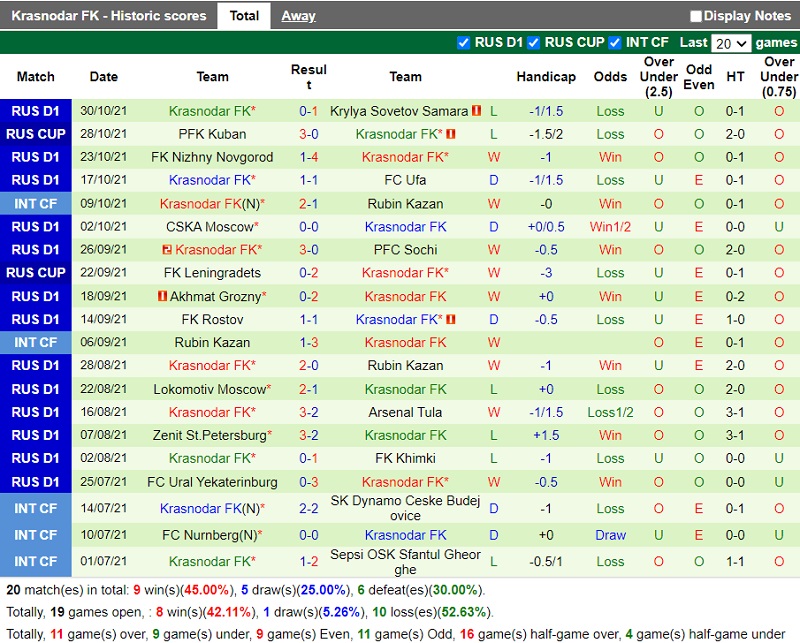This screenshot has height=643, width=800.
Task: Click the date 06/09/21
Action: (104, 342)
